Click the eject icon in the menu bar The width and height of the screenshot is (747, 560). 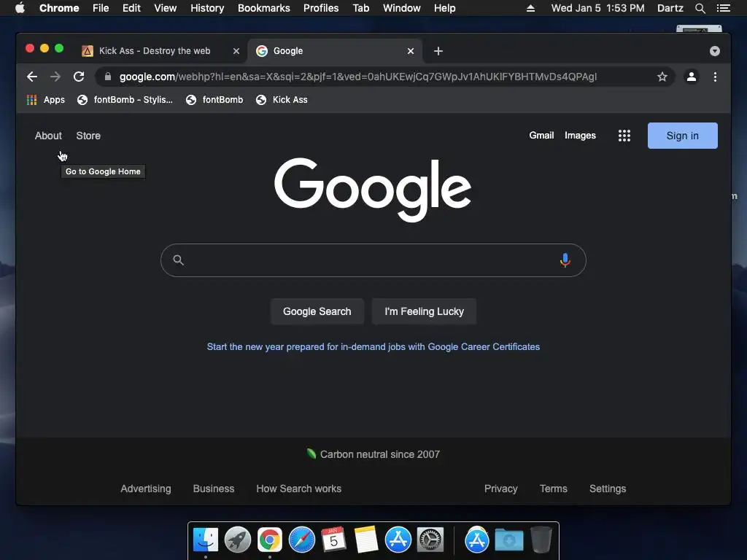[x=530, y=8]
